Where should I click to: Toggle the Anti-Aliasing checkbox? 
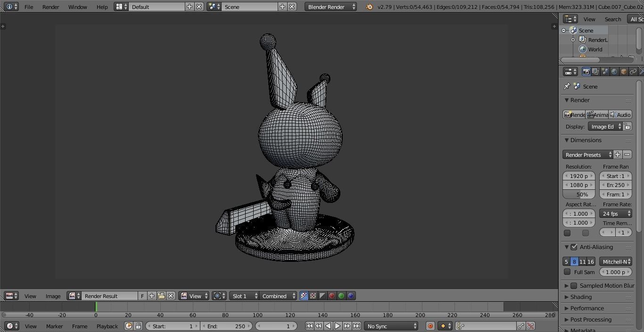[x=574, y=247]
